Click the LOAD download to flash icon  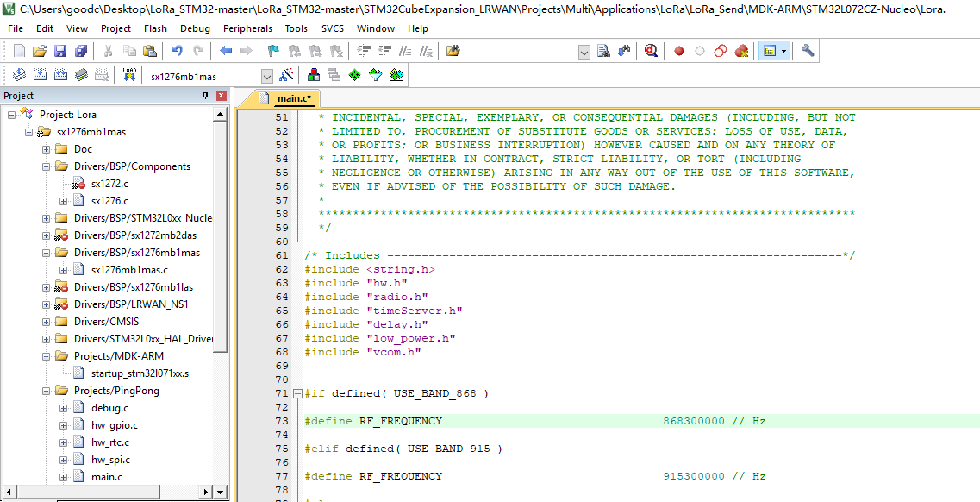129,76
